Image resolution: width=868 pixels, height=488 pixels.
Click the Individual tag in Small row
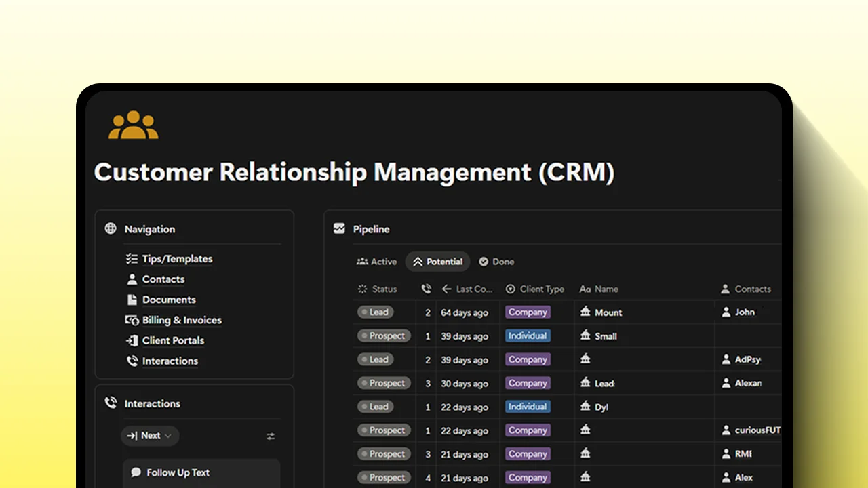click(x=528, y=335)
